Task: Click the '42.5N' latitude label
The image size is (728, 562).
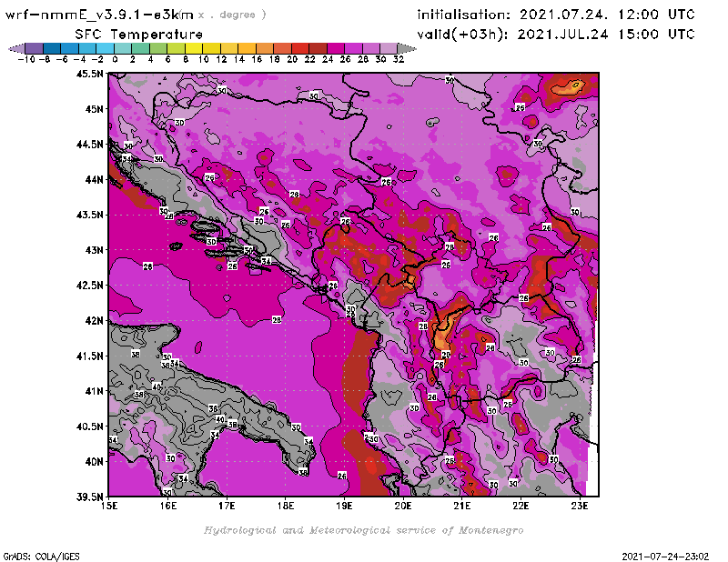Action: 89,286
